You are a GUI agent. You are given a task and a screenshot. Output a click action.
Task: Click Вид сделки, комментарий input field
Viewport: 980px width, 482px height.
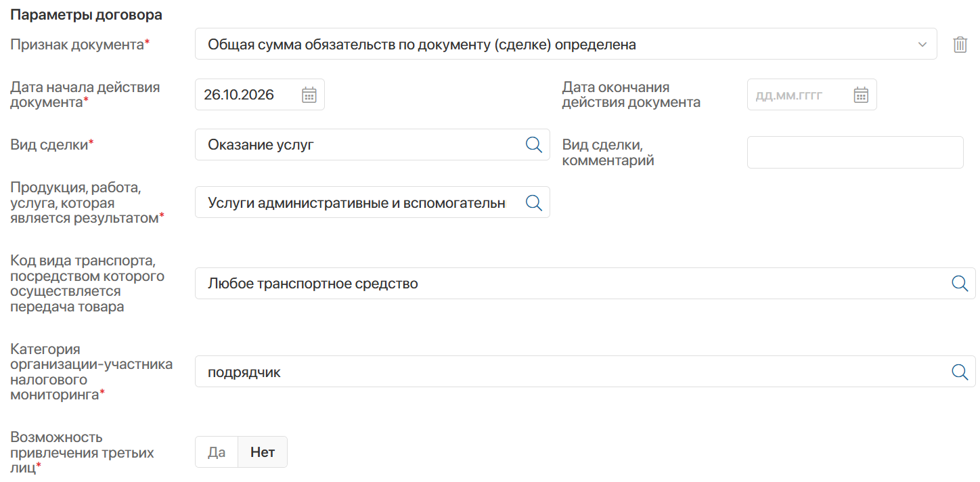point(855,152)
